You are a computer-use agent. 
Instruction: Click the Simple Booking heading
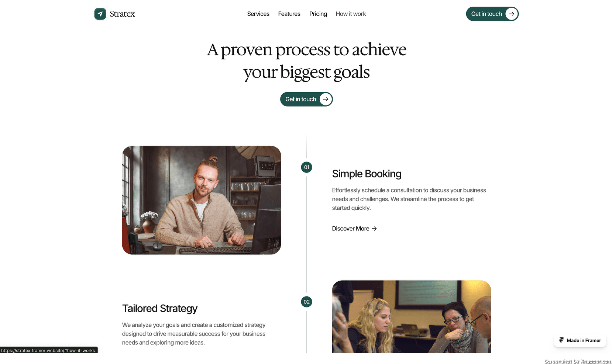coord(367,174)
